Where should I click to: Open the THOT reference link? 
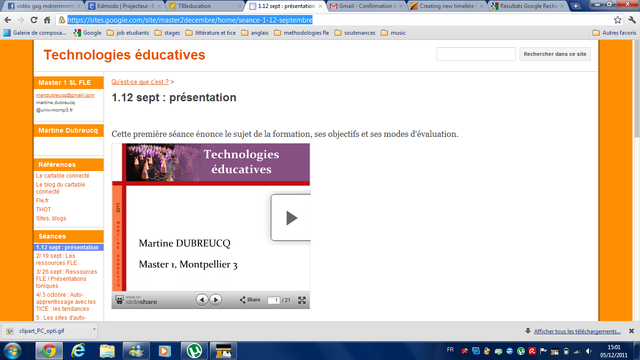click(x=43, y=209)
